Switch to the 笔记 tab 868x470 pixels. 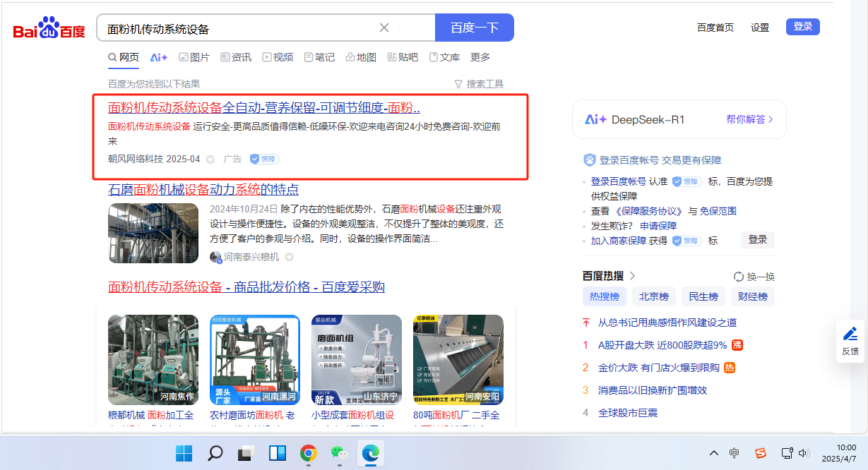pos(319,57)
